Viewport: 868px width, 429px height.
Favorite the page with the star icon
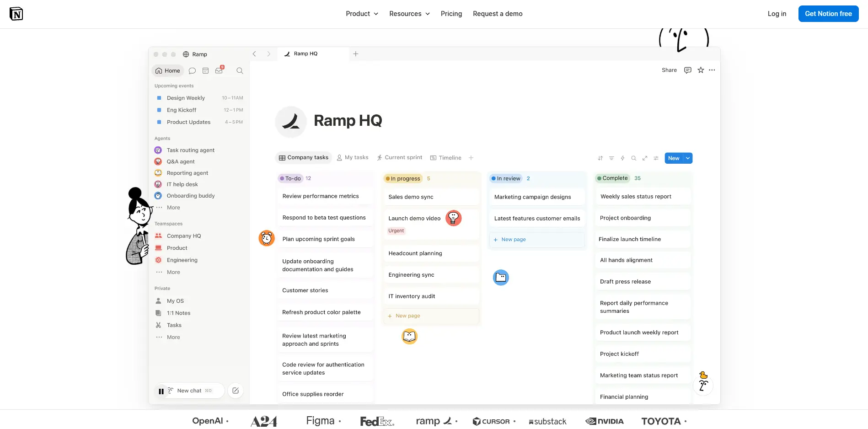tap(701, 70)
